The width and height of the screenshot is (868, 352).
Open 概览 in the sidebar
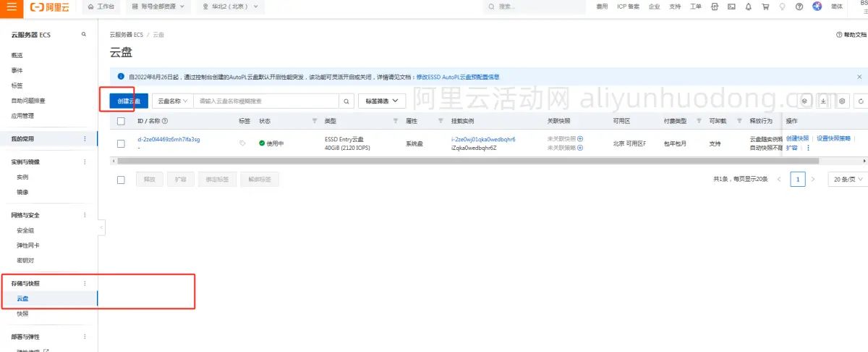tap(17, 55)
